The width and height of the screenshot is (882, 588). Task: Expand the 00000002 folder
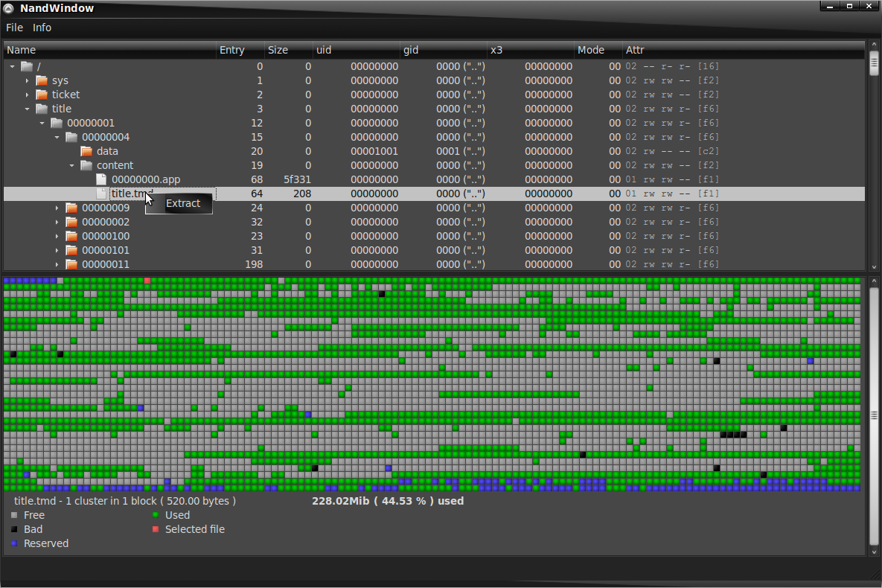(x=57, y=222)
